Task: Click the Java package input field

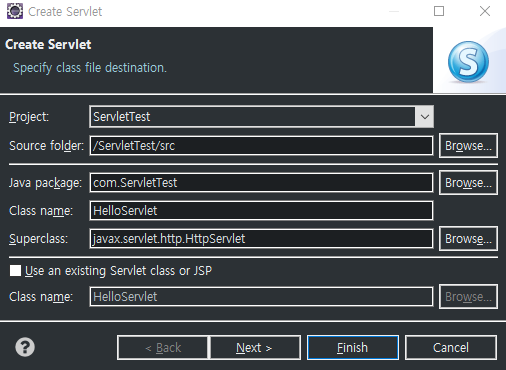Action: [261, 183]
